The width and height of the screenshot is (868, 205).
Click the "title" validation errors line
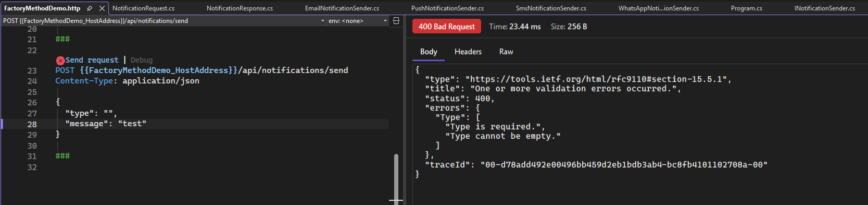[x=553, y=89]
